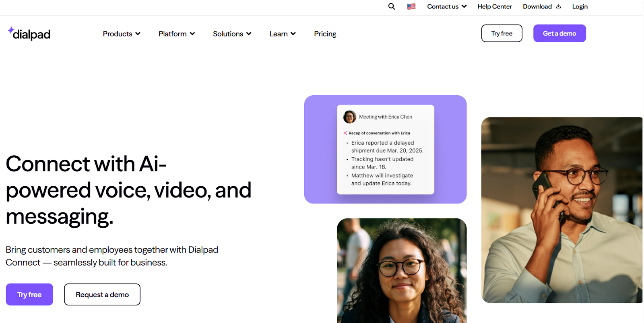Click the Meeting with Erica Chen card
644x323 pixels.
[386, 150]
